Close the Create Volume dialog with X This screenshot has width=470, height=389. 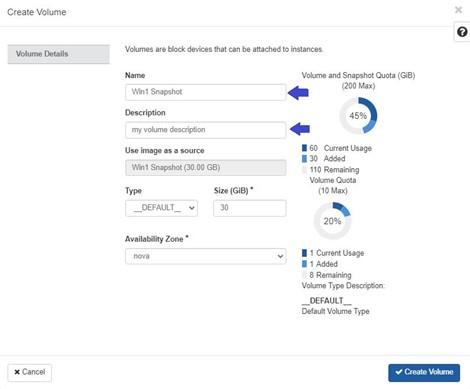[458, 10]
